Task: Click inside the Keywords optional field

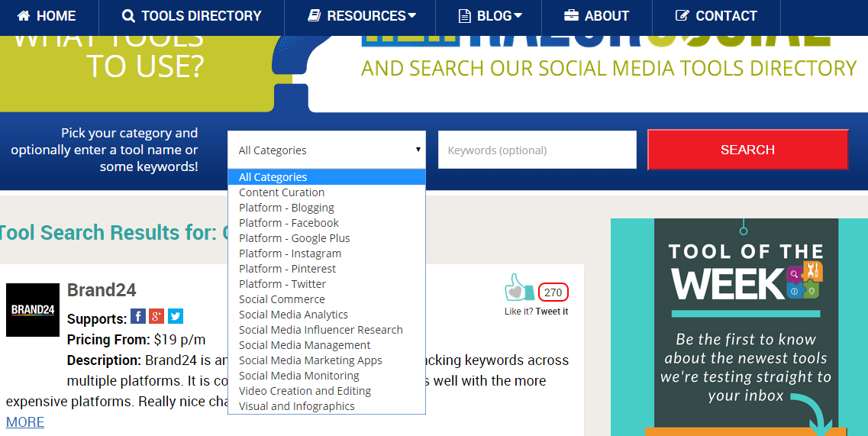Action: pyautogui.click(x=537, y=150)
